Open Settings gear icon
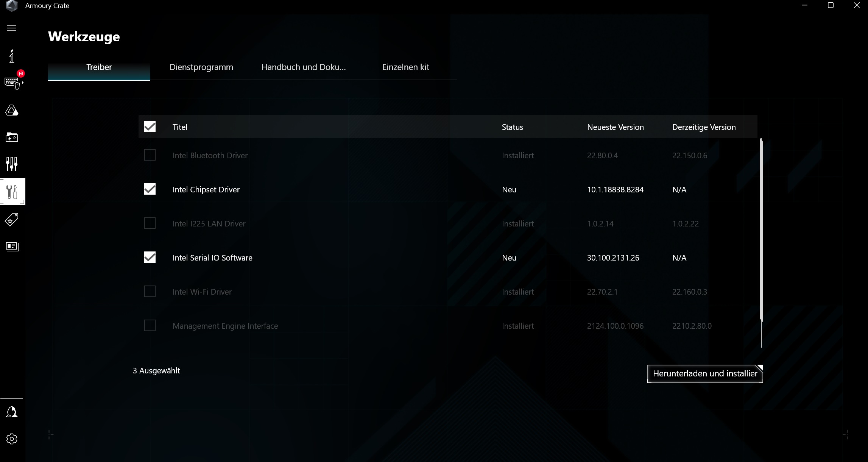The height and width of the screenshot is (462, 868). pyautogui.click(x=12, y=439)
